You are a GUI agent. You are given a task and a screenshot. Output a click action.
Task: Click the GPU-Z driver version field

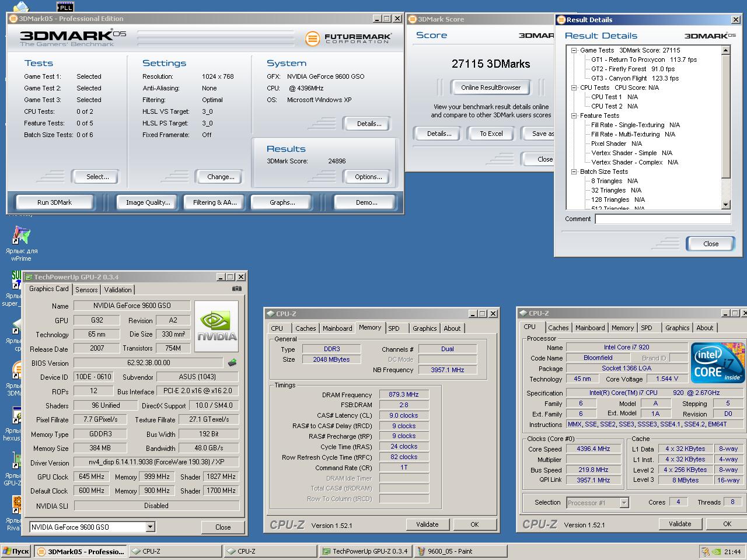(x=156, y=462)
